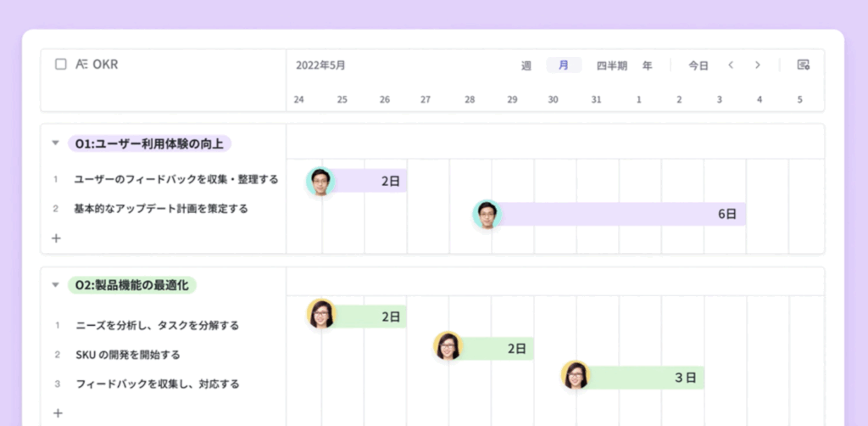Switch timeline to 年 view
The height and width of the screenshot is (426, 868).
tap(648, 65)
